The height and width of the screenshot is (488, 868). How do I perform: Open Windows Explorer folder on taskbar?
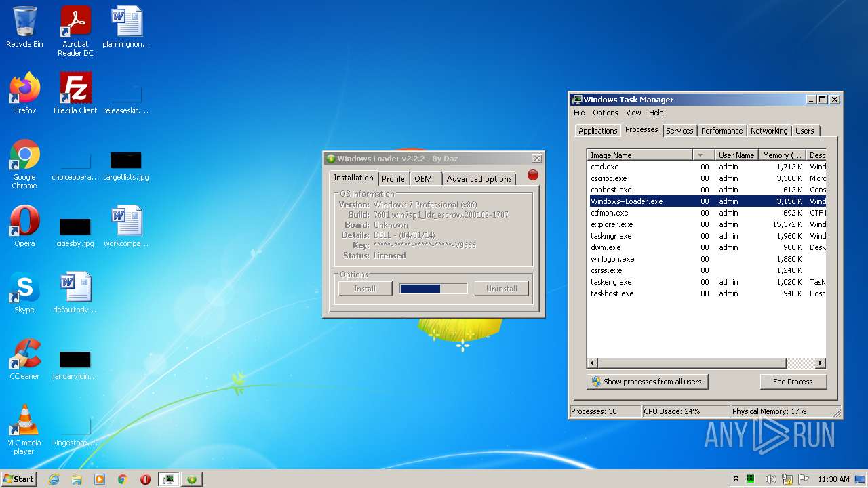(77, 479)
